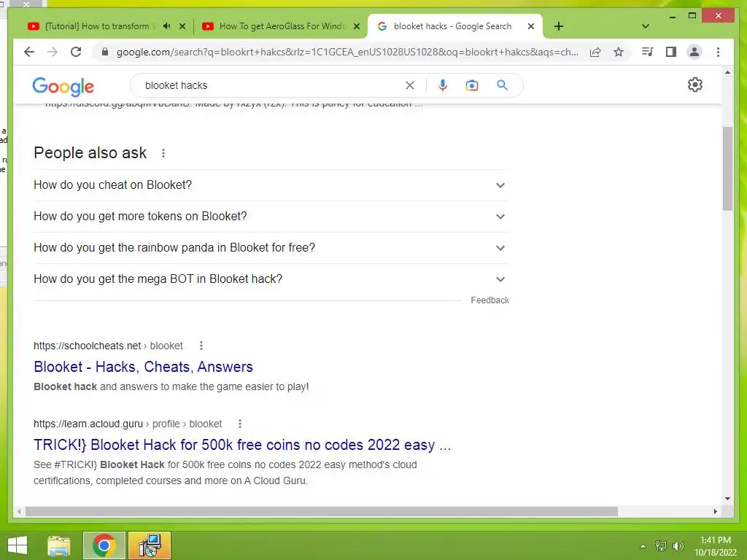Open Google quick settings gear
This screenshot has height=560, width=747.
695,85
